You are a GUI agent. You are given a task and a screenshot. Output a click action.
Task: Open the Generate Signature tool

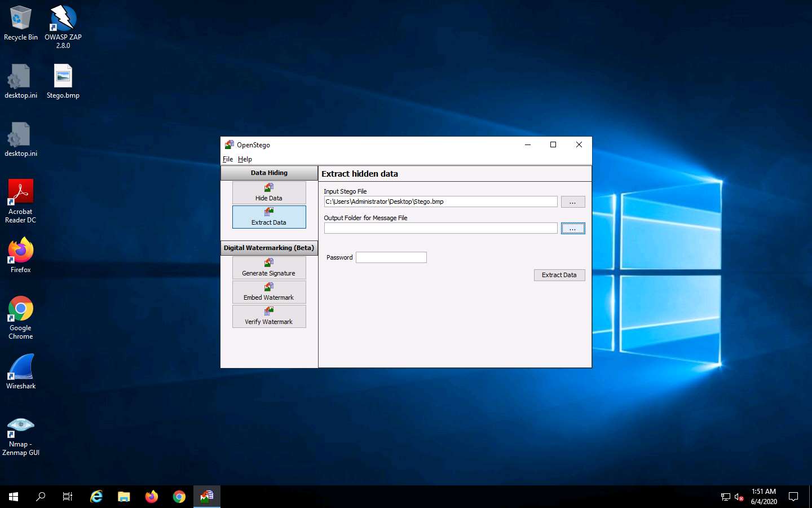(269, 268)
